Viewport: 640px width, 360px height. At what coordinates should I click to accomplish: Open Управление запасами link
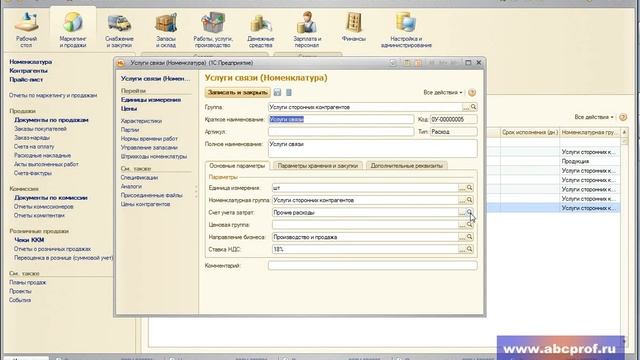coord(149,148)
